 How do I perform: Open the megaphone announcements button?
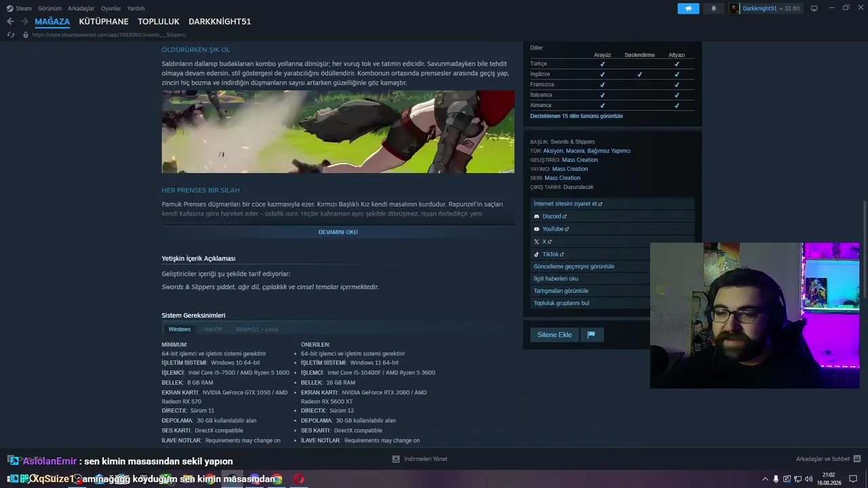point(688,8)
